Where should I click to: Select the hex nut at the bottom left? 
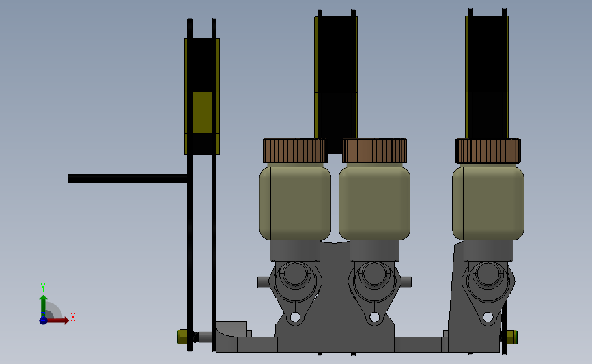pyautogui.click(x=182, y=337)
